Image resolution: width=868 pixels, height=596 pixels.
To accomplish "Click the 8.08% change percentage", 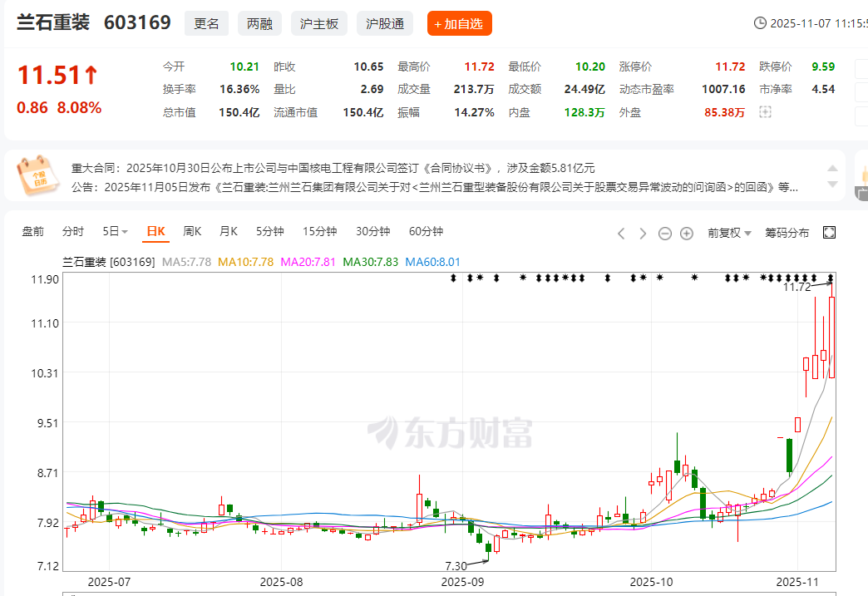I will [x=79, y=107].
